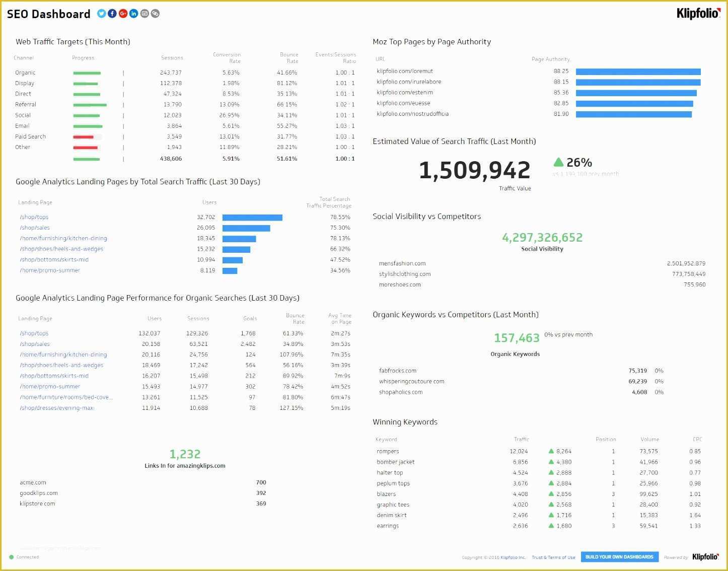Click the CPC column header
Image resolution: width=728 pixels, height=571 pixels.
(x=697, y=440)
